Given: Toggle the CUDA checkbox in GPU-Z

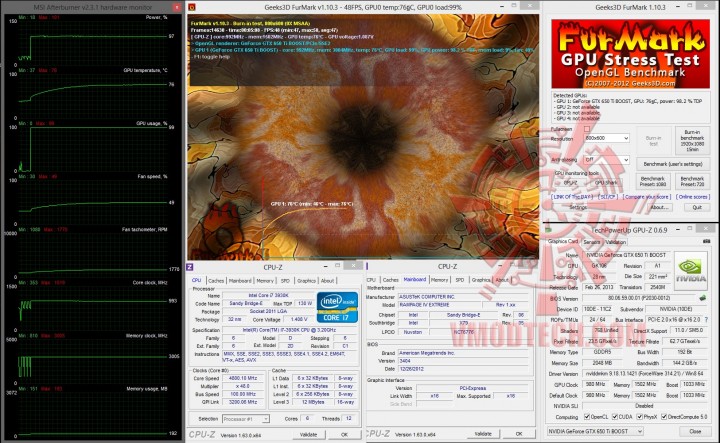Looking at the screenshot, I should (615, 417).
